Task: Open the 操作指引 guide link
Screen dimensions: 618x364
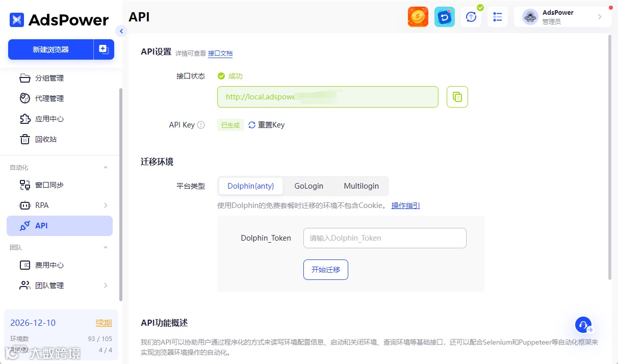Action: click(x=406, y=205)
